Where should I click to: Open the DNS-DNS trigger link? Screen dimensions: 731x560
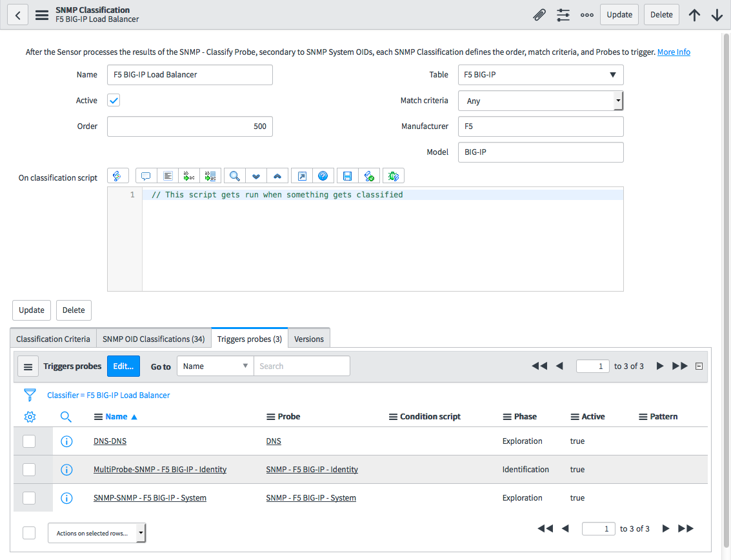pyautogui.click(x=110, y=441)
